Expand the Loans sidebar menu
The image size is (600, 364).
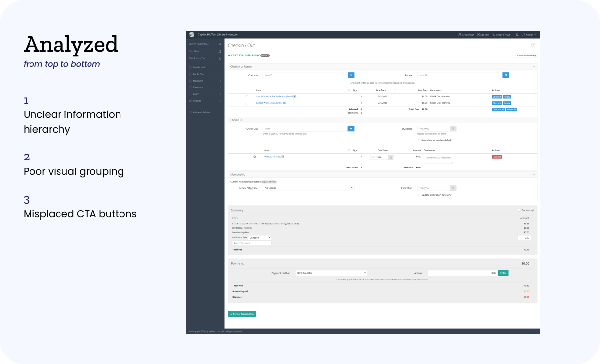point(205,94)
